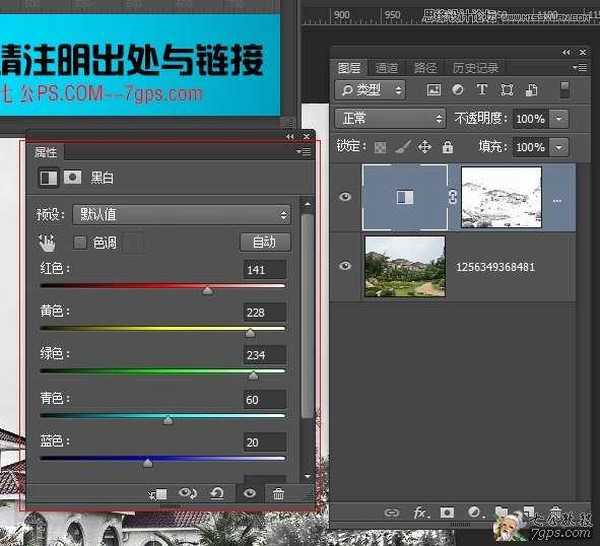
Task: Click the 红色 (Red) slider handle
Action: [207, 291]
